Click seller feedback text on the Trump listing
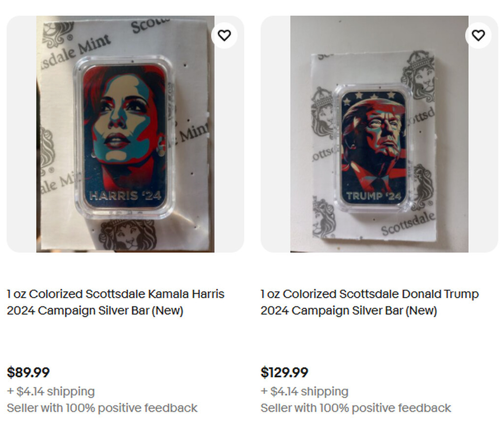The image size is (504, 440). pos(356,408)
